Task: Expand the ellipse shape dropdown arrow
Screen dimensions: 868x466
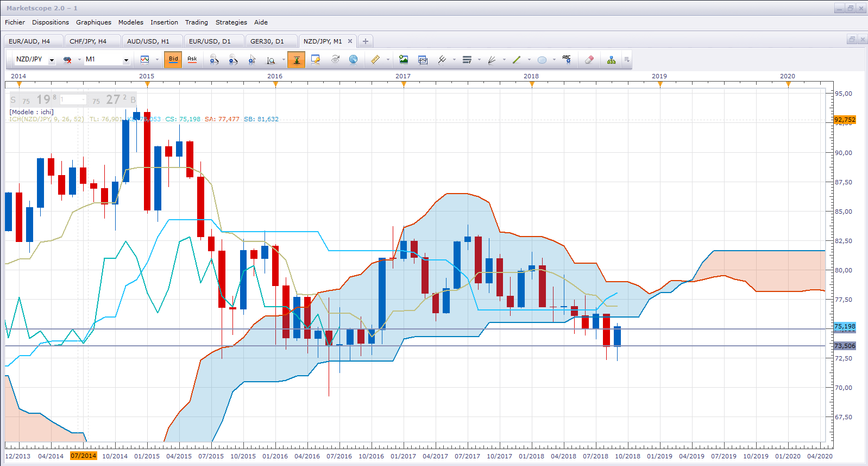Action: coord(554,60)
